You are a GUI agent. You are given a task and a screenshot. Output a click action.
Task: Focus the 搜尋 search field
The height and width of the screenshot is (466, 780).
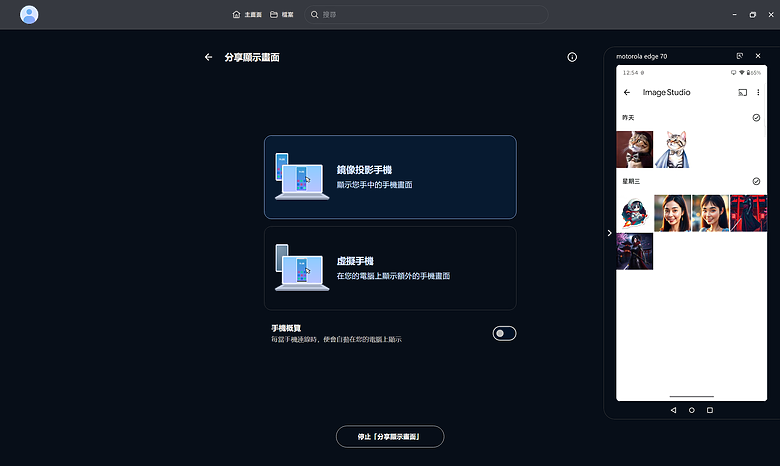click(x=426, y=14)
